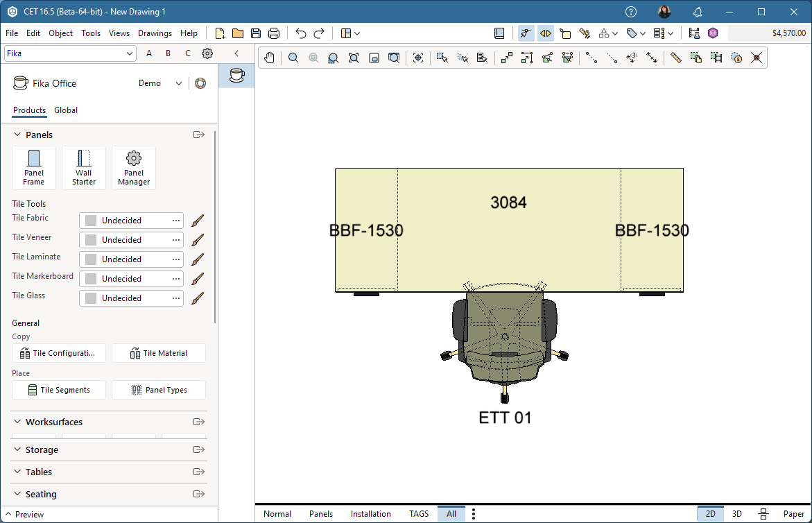Switch to 2D view mode
812x523 pixels.
pos(710,514)
